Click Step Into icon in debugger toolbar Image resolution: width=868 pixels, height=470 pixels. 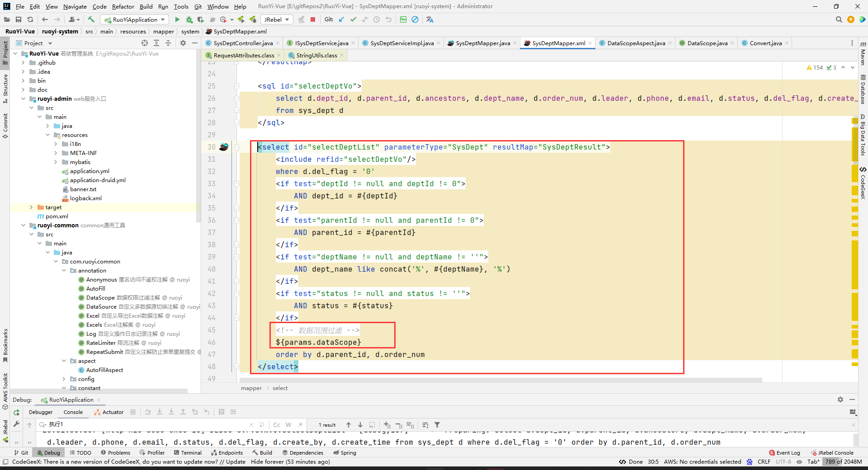coord(160,412)
